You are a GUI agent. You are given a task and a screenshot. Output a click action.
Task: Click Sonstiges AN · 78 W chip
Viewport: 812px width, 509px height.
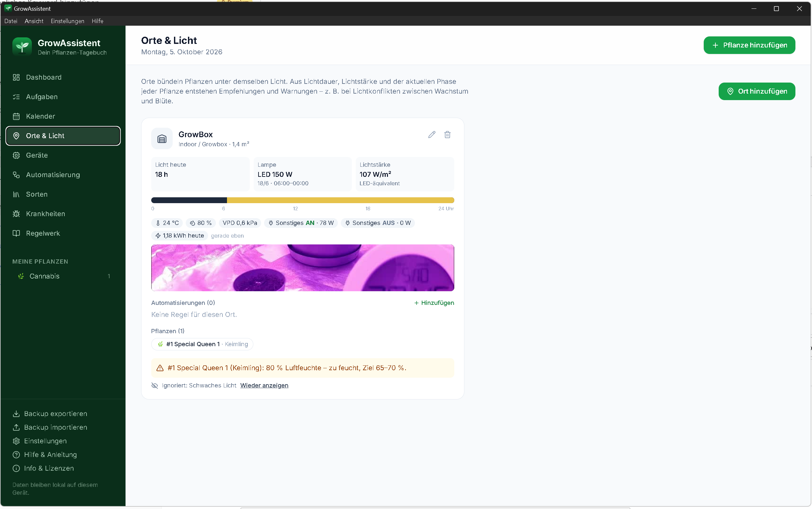pos(301,223)
